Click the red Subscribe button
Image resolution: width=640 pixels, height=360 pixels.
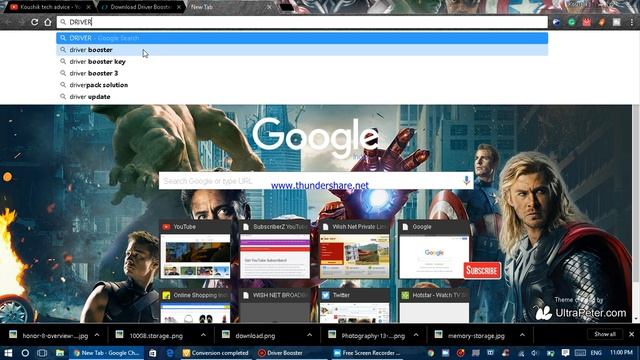click(x=482, y=270)
